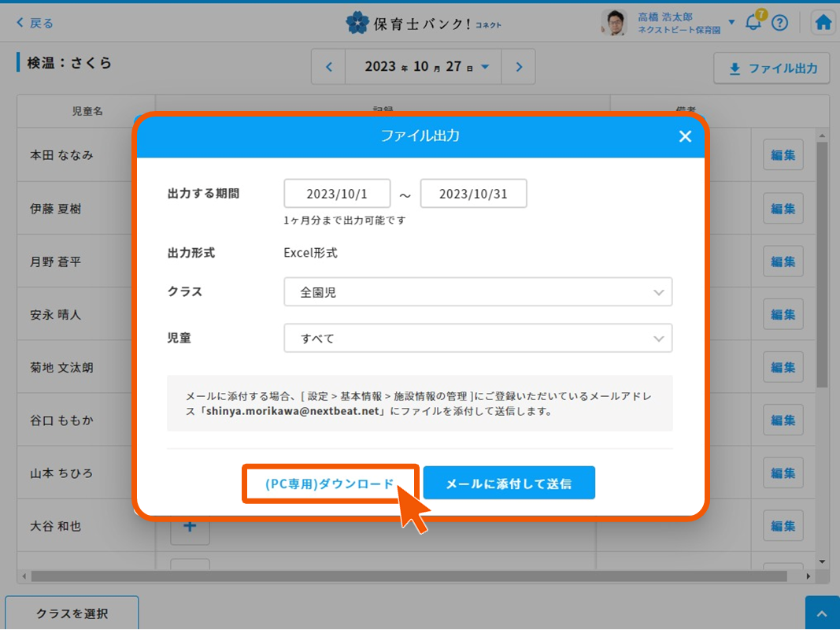The height and width of the screenshot is (630, 840).
Task: Open the notification bell
Action: (x=753, y=23)
